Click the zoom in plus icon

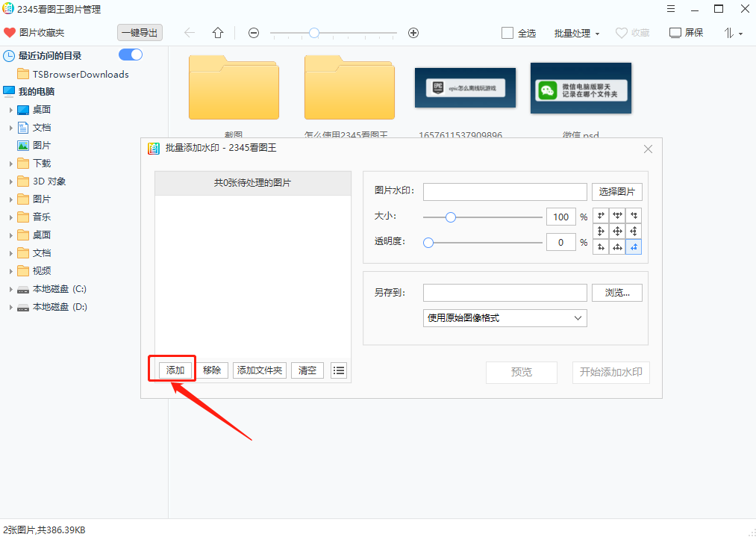[x=413, y=33]
